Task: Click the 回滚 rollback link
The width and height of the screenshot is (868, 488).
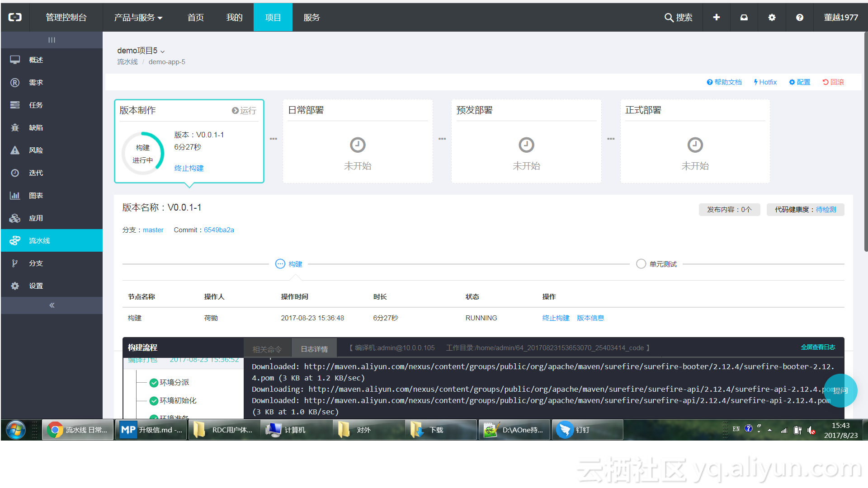Action: pyautogui.click(x=833, y=82)
